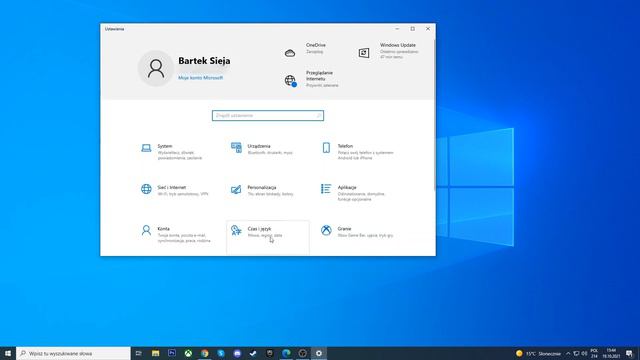Click the Settings window vertical scrollbar

tap(435, 114)
